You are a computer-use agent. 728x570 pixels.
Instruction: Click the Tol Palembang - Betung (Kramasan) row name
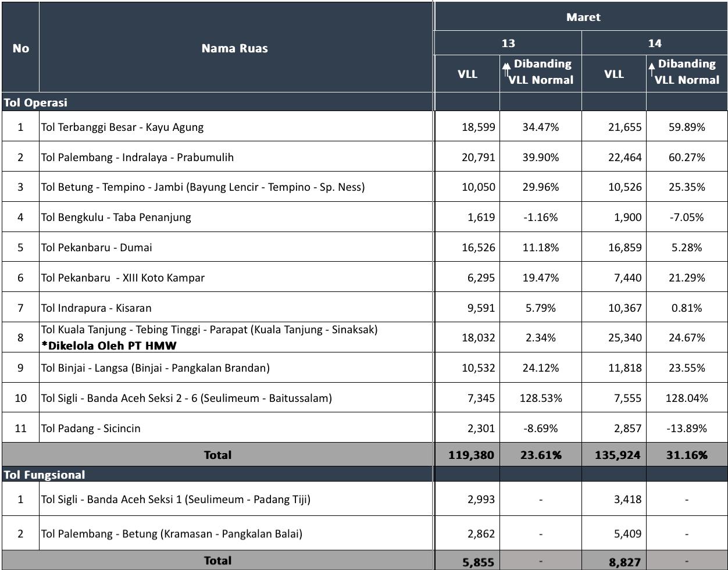click(x=172, y=533)
